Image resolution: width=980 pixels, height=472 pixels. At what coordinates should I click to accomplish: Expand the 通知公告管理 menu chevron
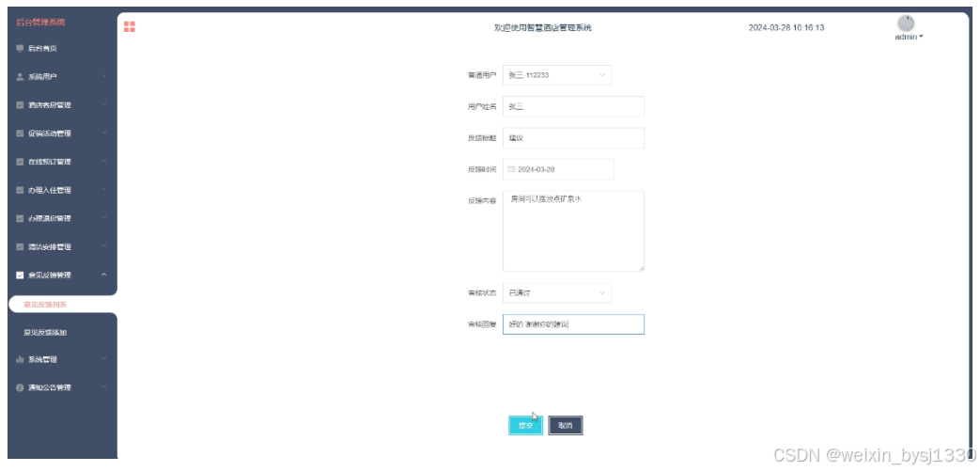point(104,387)
